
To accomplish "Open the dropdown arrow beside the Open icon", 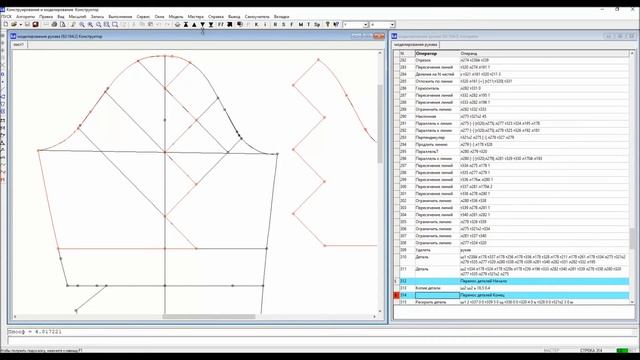I will [20, 24].
